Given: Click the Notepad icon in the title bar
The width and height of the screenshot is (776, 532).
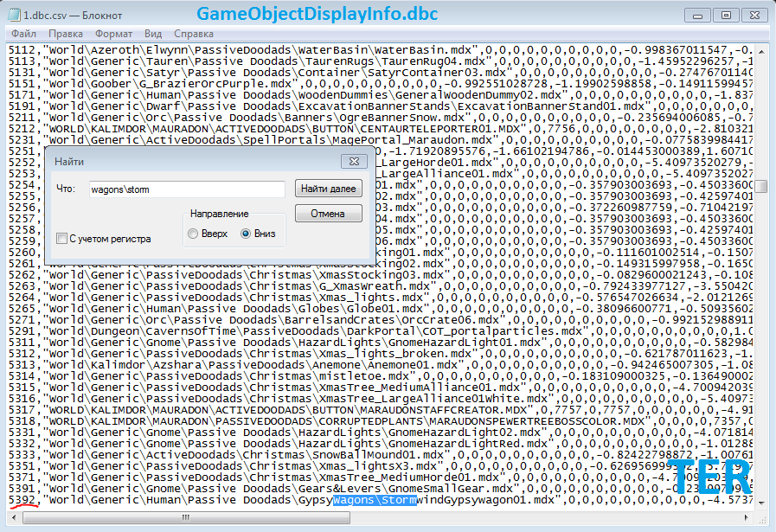Looking at the screenshot, I should pos(15,15).
